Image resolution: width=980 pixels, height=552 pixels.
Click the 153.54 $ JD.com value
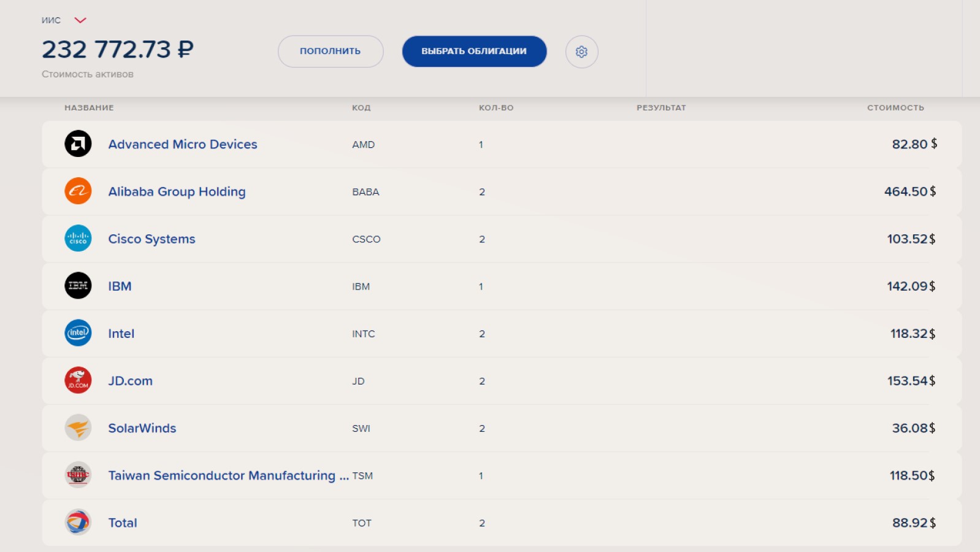click(911, 381)
